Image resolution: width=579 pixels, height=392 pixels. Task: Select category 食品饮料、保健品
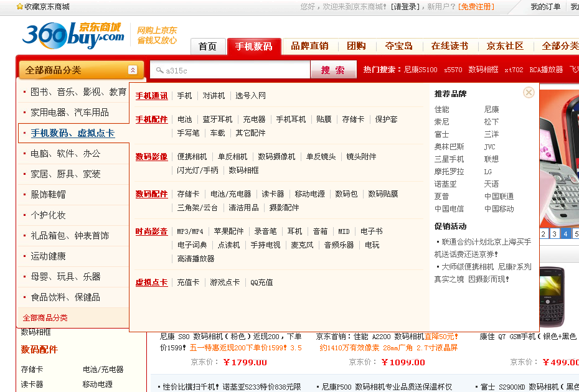[x=65, y=297]
